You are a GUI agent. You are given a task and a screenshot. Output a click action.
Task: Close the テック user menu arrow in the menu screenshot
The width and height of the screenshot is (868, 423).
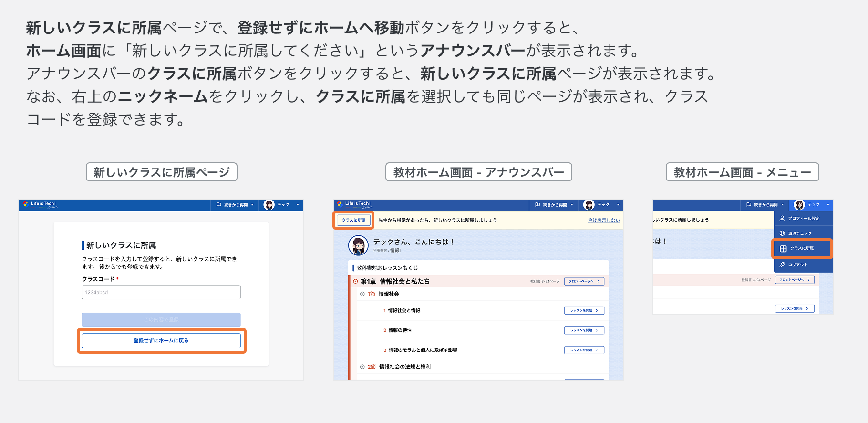pos(828,205)
